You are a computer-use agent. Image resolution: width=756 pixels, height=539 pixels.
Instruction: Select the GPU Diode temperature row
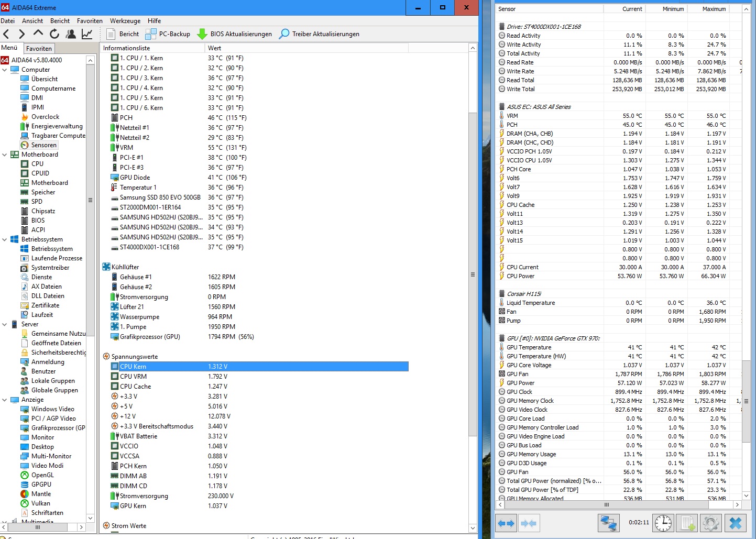[259, 178]
